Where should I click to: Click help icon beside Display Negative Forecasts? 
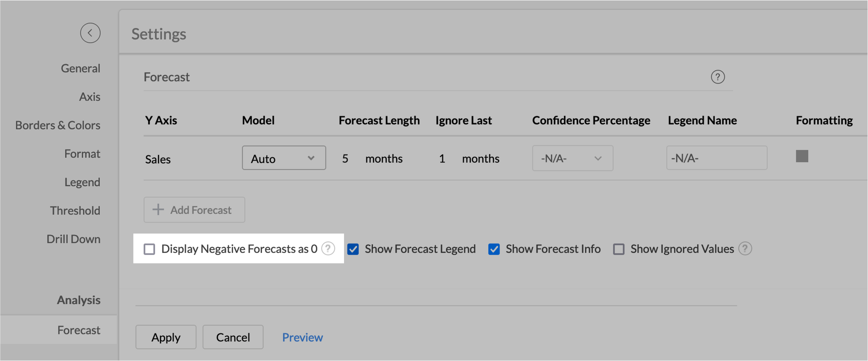pos(328,249)
